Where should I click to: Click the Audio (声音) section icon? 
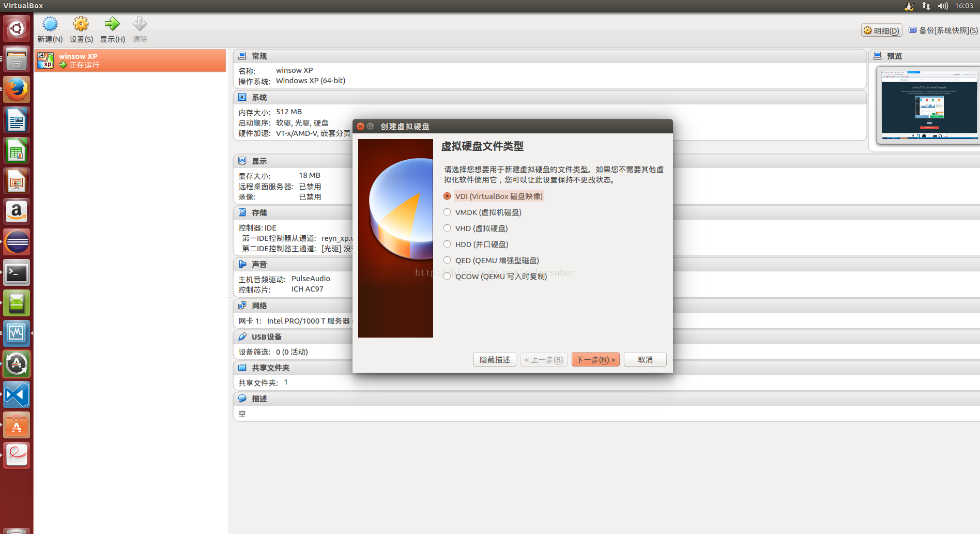click(242, 264)
